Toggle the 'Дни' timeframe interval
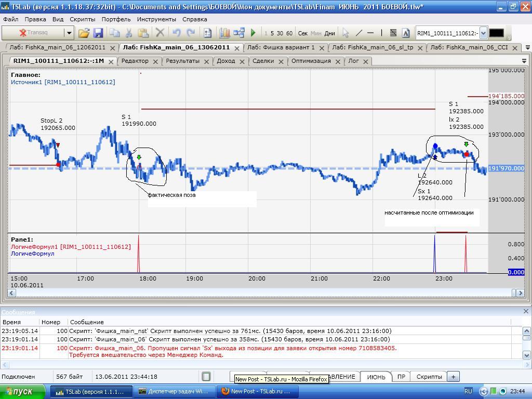The height and width of the screenshot is (399, 532). pyautogui.click(x=329, y=33)
